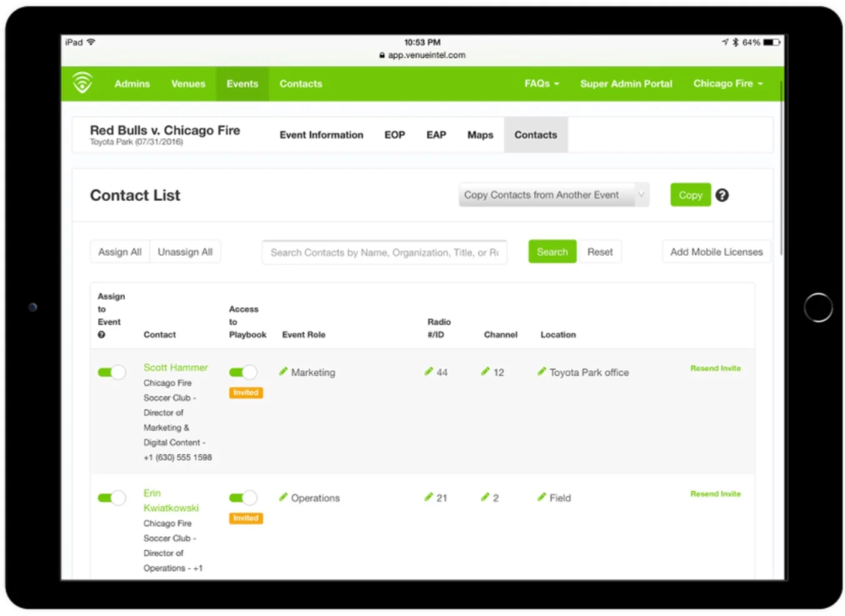Click the Location column header

click(x=558, y=335)
